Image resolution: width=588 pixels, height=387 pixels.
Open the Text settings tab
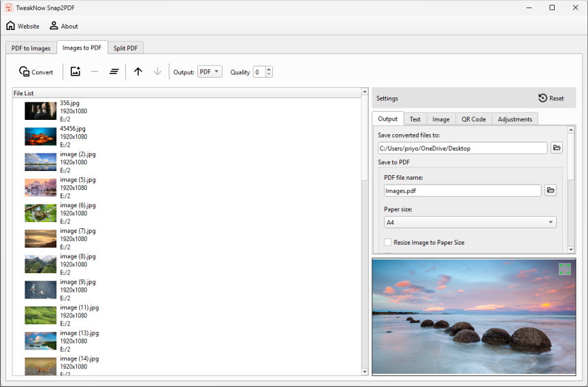414,119
